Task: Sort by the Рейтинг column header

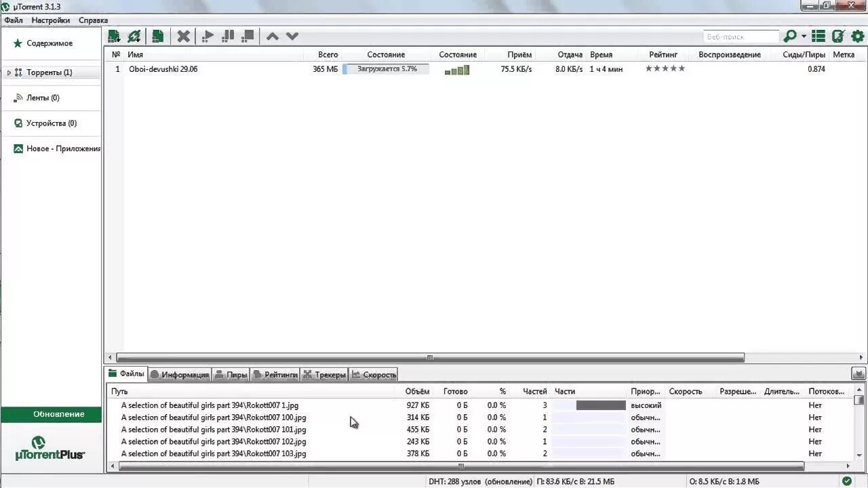Action: click(663, 55)
